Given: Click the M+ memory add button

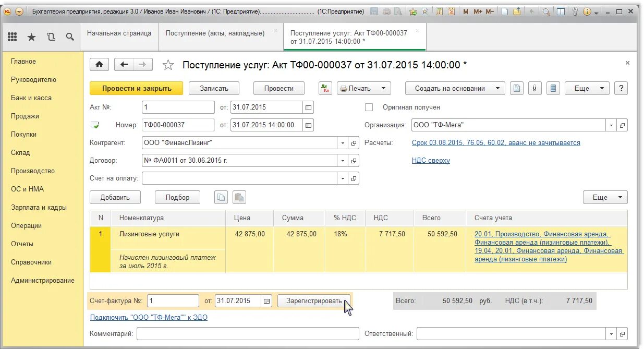Looking at the screenshot, I should click(477, 11).
